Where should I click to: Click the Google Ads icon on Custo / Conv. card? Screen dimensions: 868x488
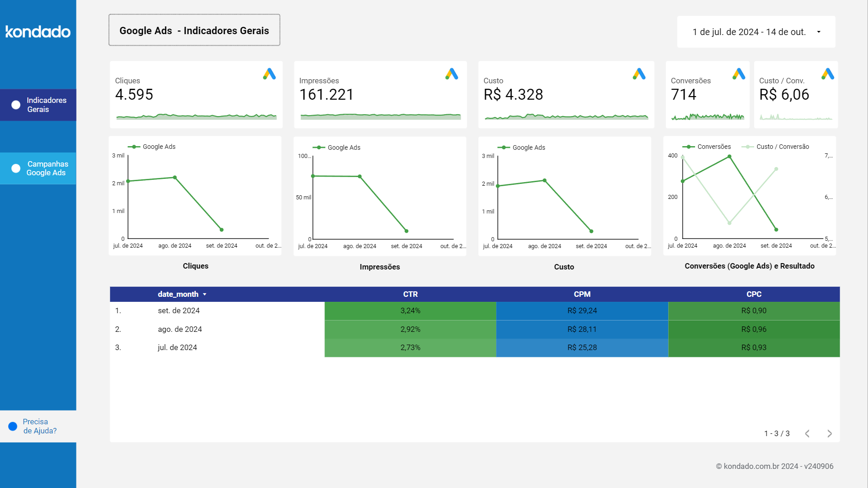[x=827, y=73]
